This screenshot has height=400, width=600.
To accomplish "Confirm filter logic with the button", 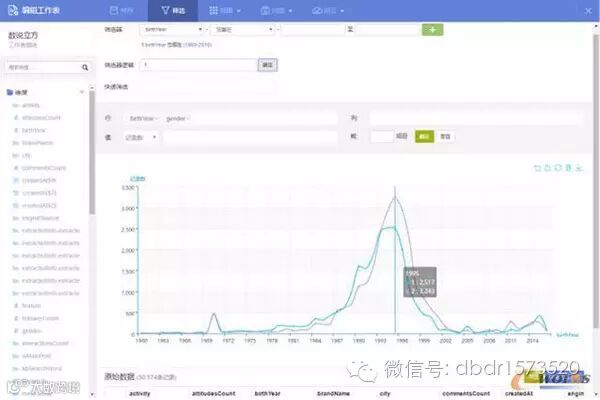I will (x=267, y=65).
